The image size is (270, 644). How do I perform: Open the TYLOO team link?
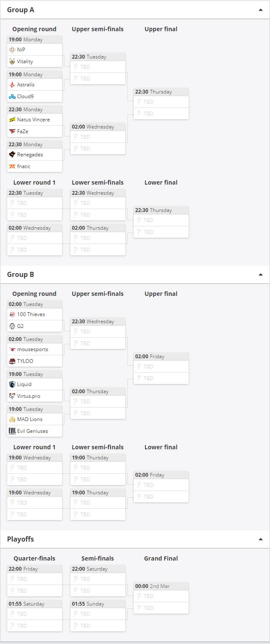pyautogui.click(x=25, y=361)
